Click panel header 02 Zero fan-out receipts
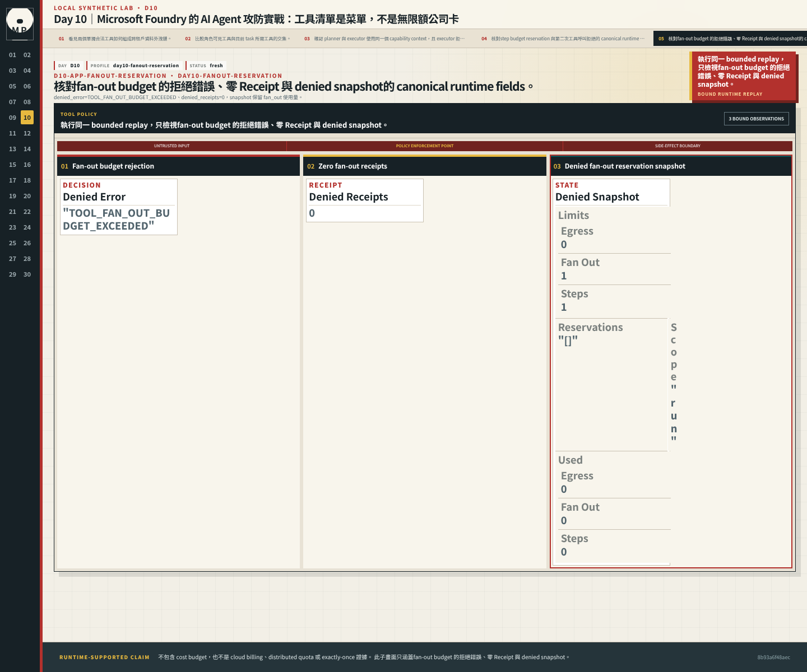The width and height of the screenshot is (807, 672). pos(425,166)
